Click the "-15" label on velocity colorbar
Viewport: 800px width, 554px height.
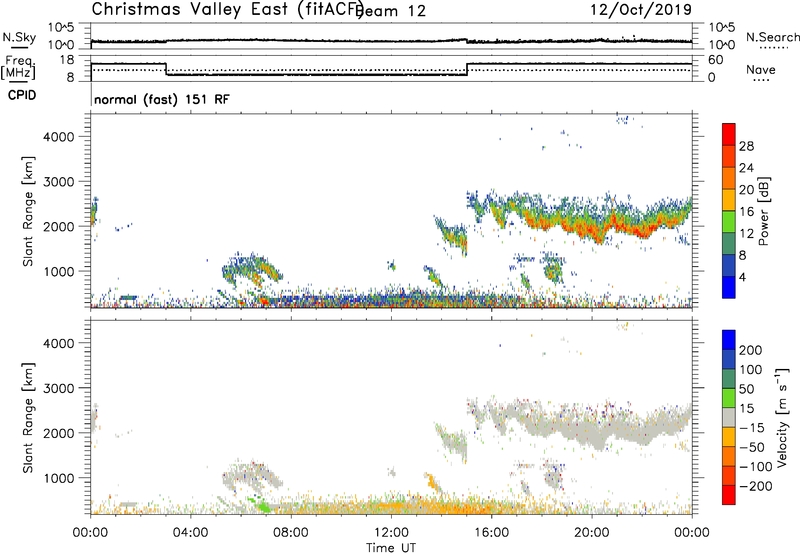[751, 428]
